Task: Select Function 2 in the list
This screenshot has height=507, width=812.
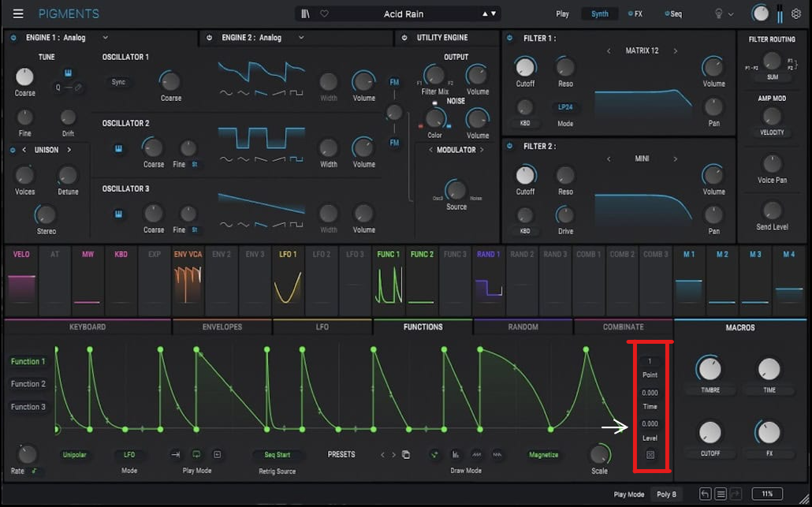Action: (28, 384)
